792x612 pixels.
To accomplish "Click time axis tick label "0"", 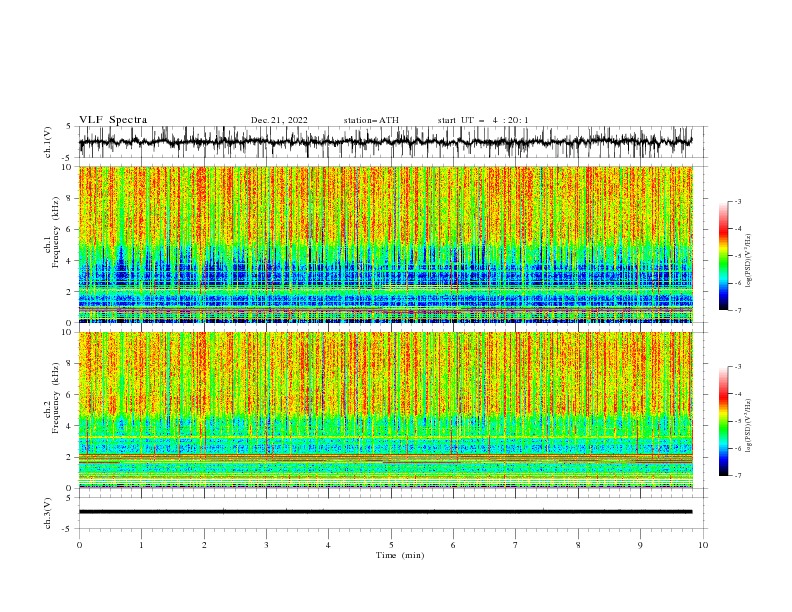I will [79, 545].
